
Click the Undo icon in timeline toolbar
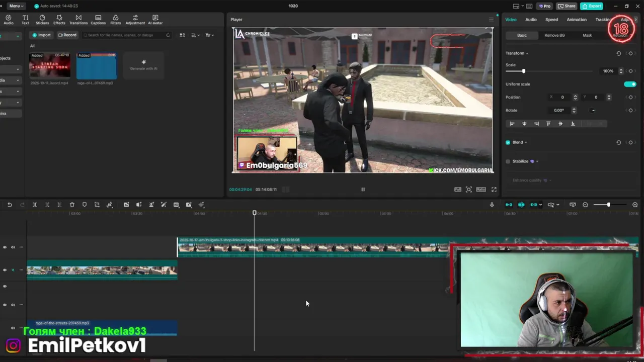10,205
